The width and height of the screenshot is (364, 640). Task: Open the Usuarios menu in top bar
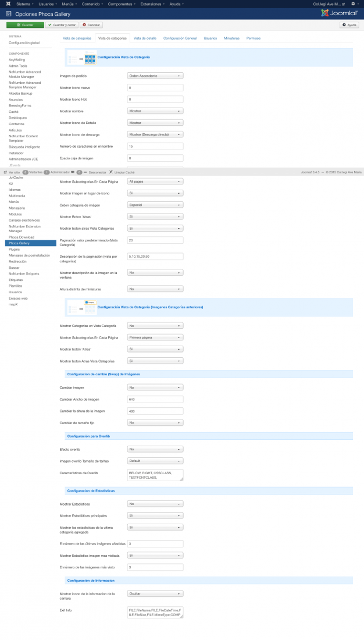pyautogui.click(x=47, y=3)
